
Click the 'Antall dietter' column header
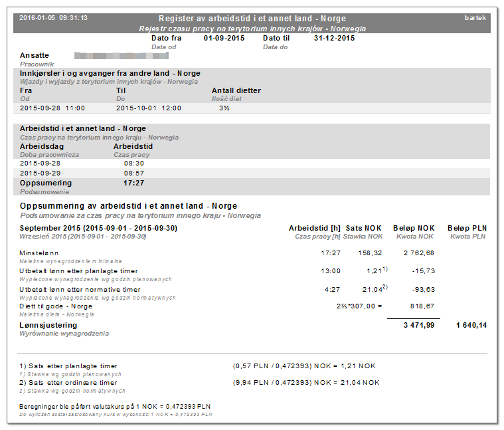236,90
